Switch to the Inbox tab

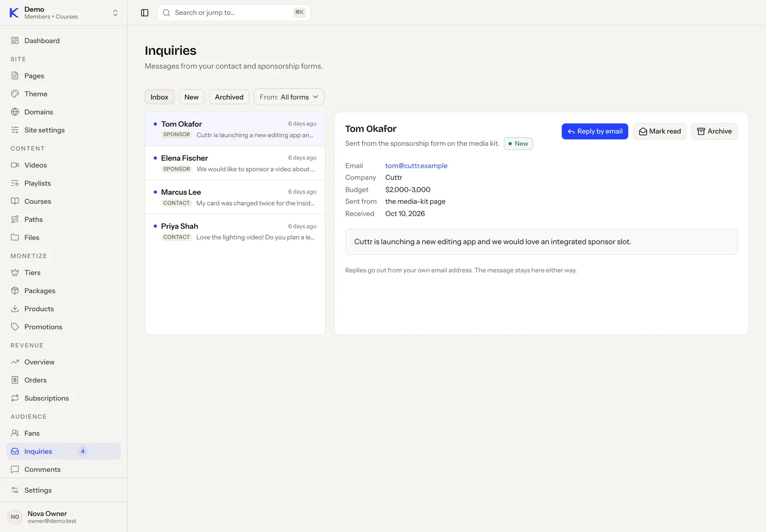160,97
